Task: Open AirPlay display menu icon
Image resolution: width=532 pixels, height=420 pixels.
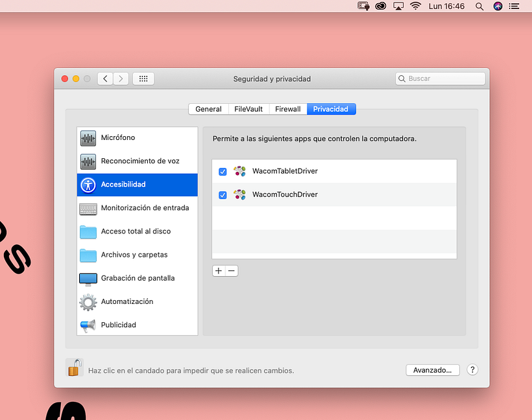Action: (398, 6)
